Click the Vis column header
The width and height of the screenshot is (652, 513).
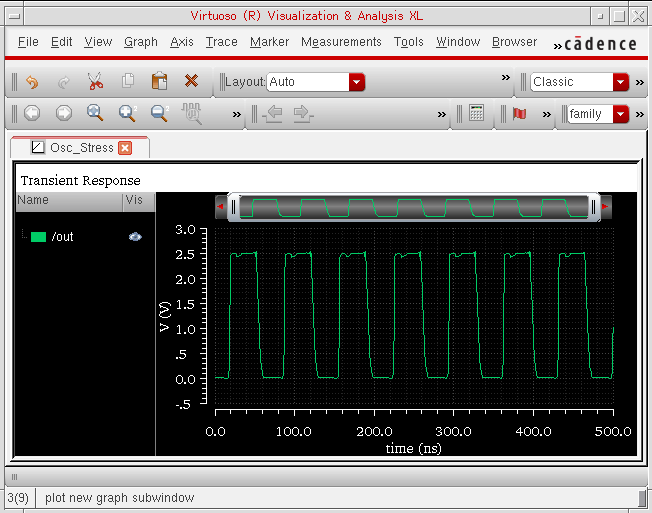(134, 200)
